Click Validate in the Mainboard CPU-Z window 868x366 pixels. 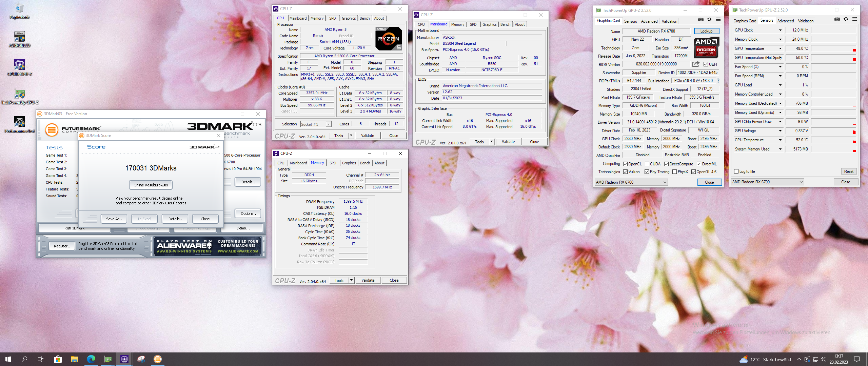click(508, 142)
